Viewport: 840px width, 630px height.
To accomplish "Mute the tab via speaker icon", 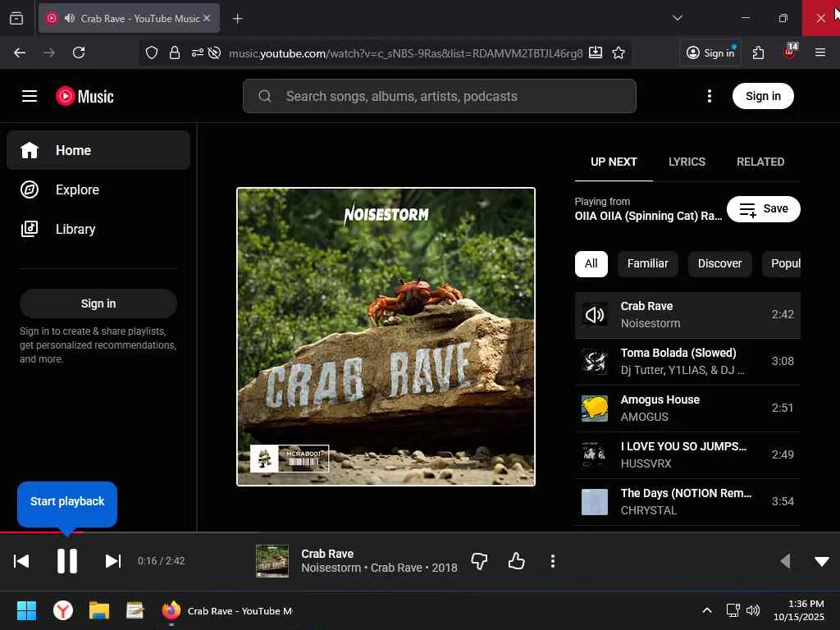I will pyautogui.click(x=70, y=18).
